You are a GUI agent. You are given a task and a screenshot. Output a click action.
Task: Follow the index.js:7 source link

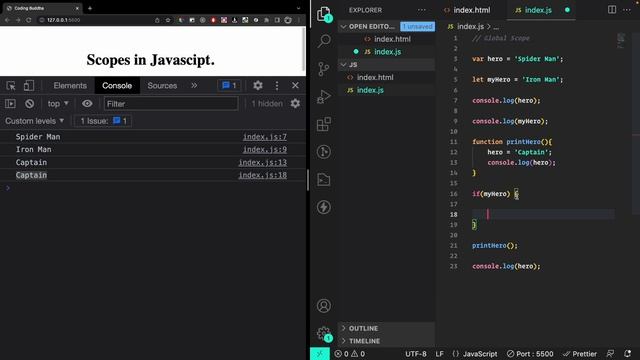264,137
